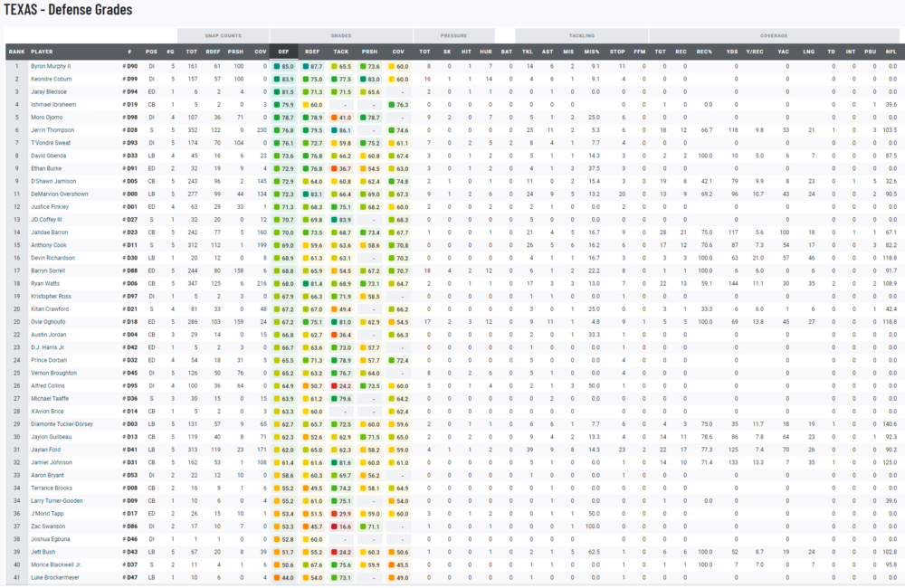This screenshot has height=588, width=905.
Task: Sort by MIS% tackling column header
Action: click(x=592, y=52)
